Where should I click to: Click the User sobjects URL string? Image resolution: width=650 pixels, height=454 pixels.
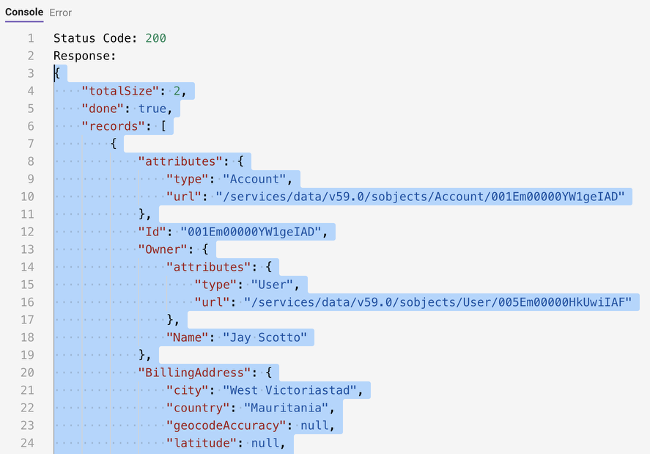[438, 302]
